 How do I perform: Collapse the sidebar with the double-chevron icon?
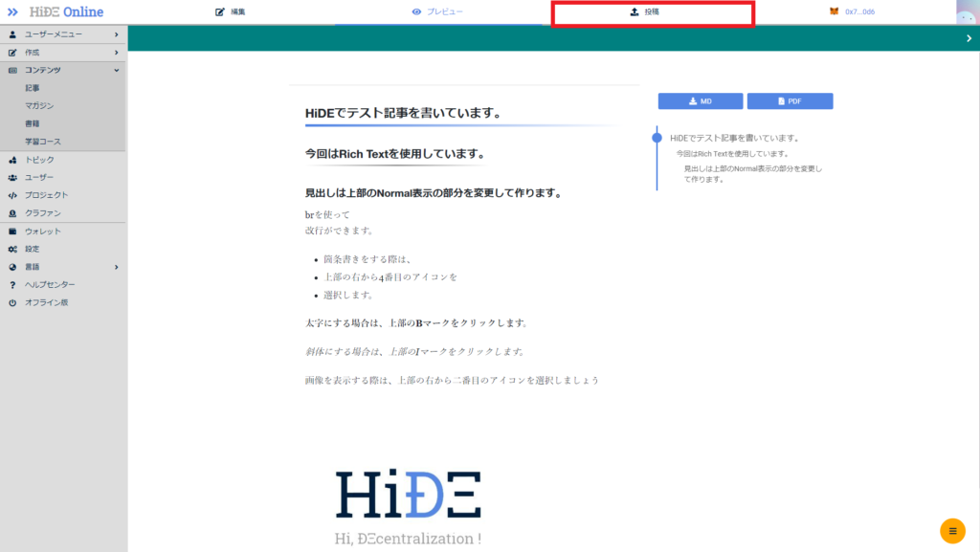click(12, 11)
